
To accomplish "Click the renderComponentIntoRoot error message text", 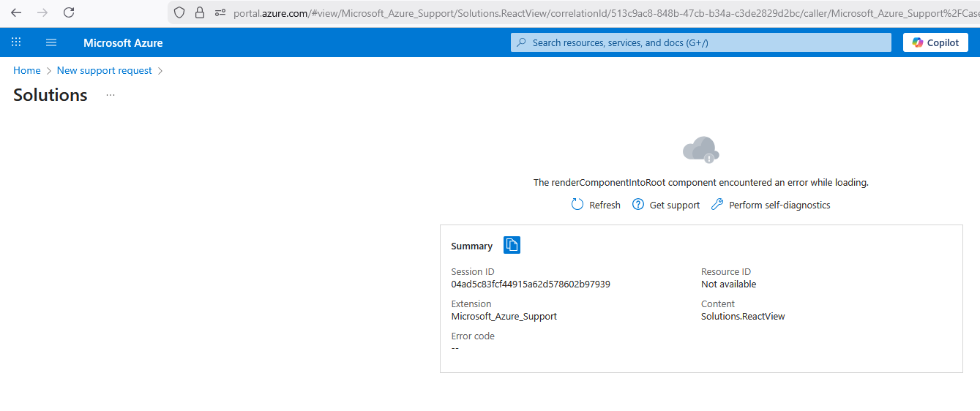I will (x=700, y=183).
